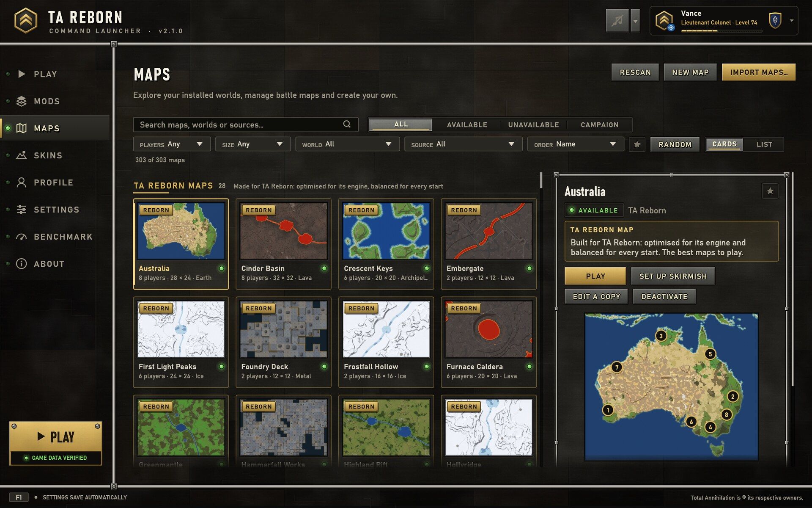Image resolution: width=812 pixels, height=508 pixels.
Task: Open the Benchmark gauge icon in sidebar
Action: coord(21,237)
